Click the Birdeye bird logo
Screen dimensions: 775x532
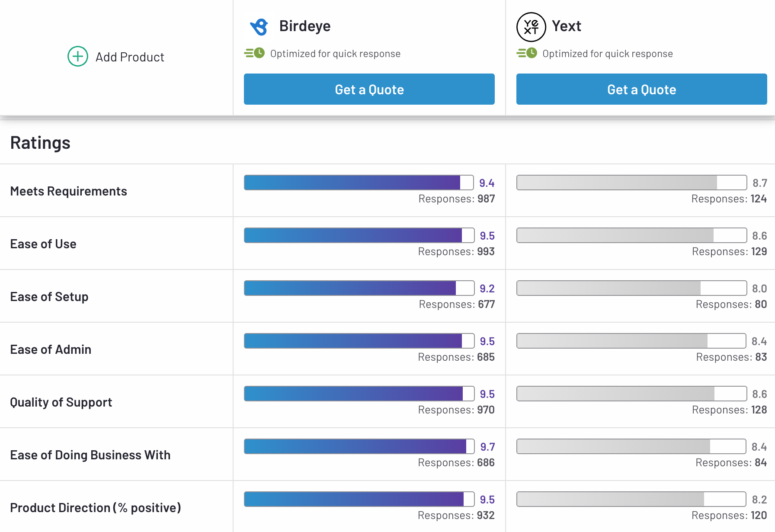click(x=259, y=27)
